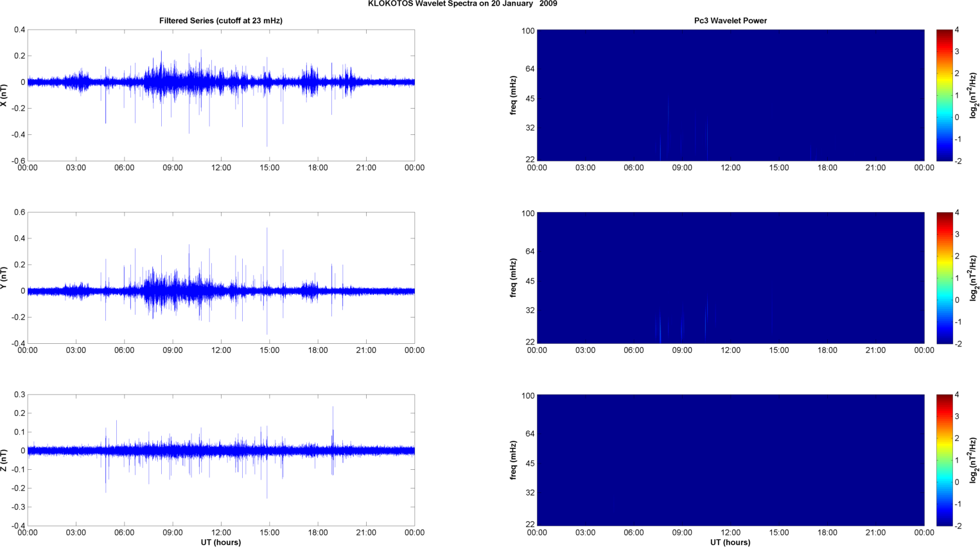Click inside the X component filtered series plot

221,95
